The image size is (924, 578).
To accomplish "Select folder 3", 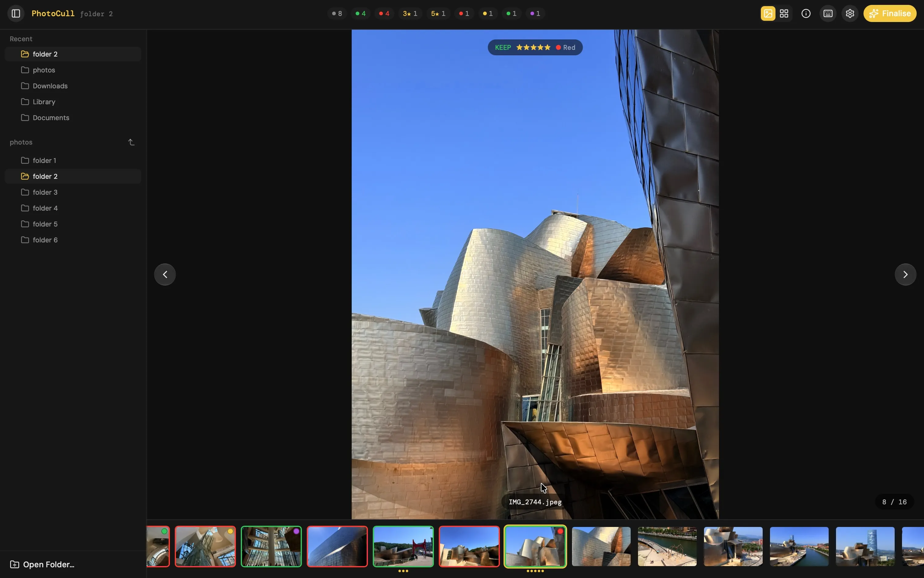I will 73,192.
